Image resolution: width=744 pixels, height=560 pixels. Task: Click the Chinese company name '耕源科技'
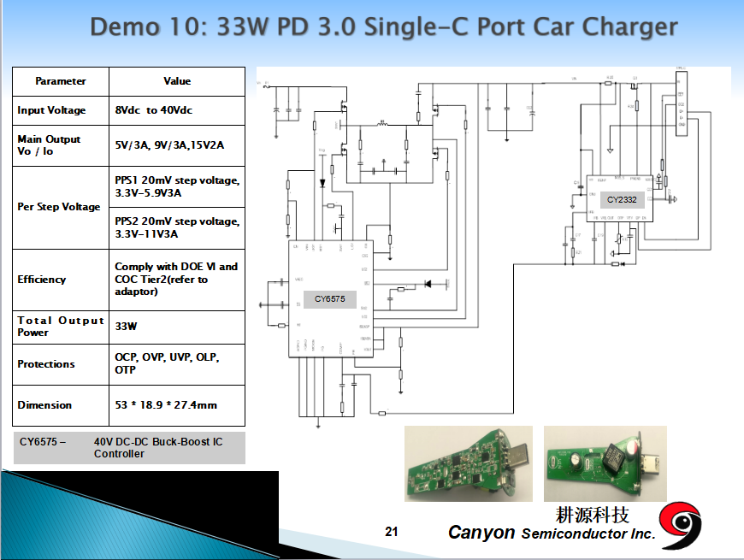(x=592, y=515)
